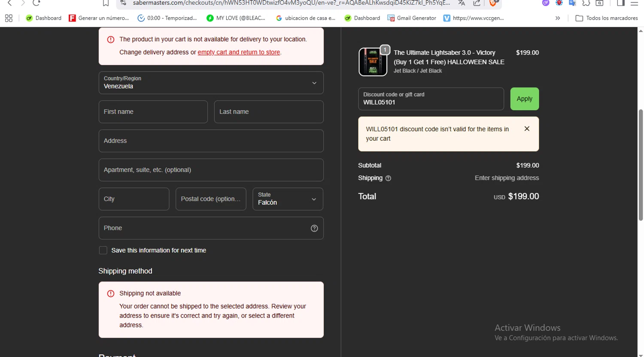Click the 'Jet Black / Jet Black' variant text
The height and width of the screenshot is (357, 644).
click(x=418, y=71)
